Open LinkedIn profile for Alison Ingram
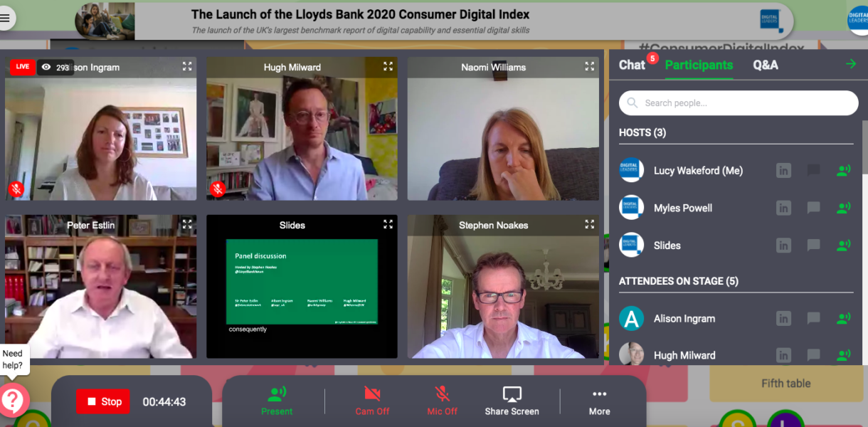This screenshot has width=868, height=427. click(x=783, y=319)
